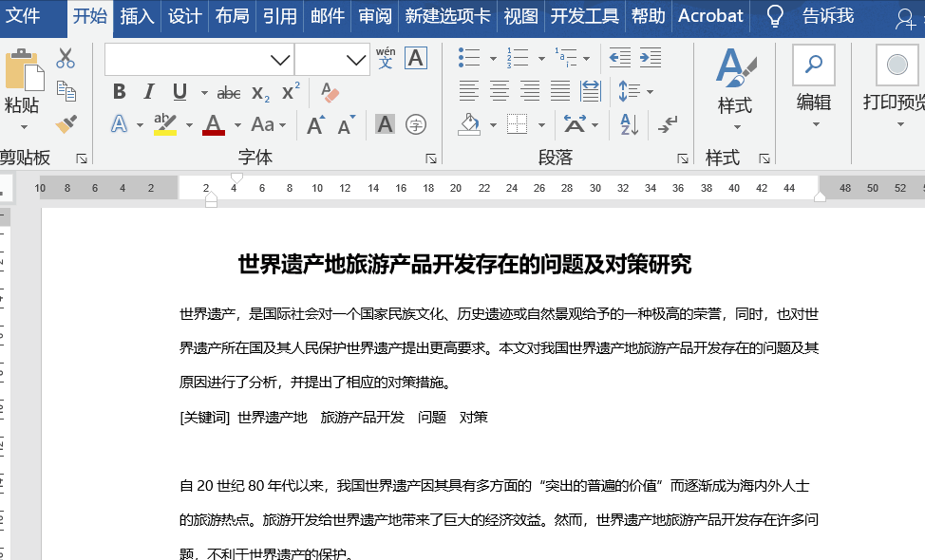Click the Distributed alignment icon

[591, 91]
